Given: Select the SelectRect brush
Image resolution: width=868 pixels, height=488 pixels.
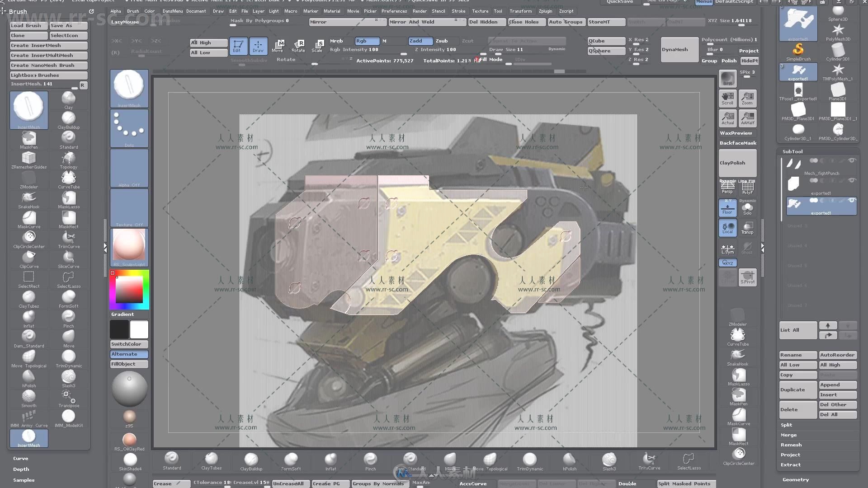Looking at the screenshot, I should coord(29,279).
